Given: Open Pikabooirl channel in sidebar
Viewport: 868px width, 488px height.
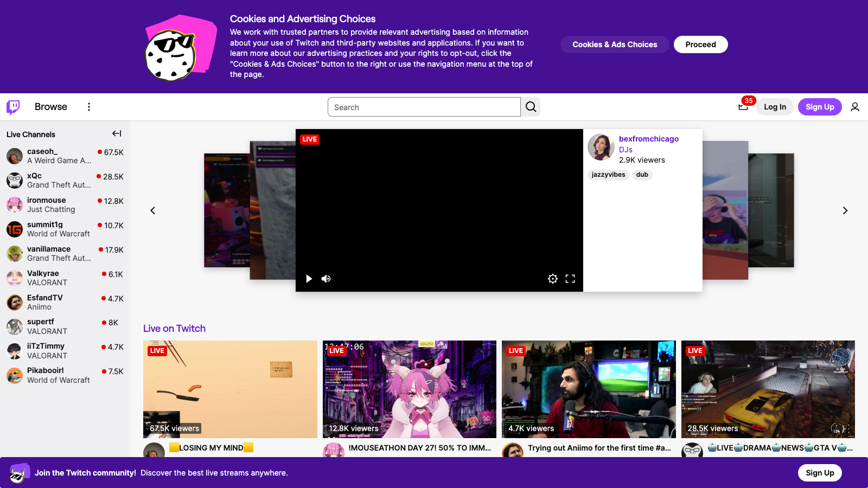Looking at the screenshot, I should 65,375.
